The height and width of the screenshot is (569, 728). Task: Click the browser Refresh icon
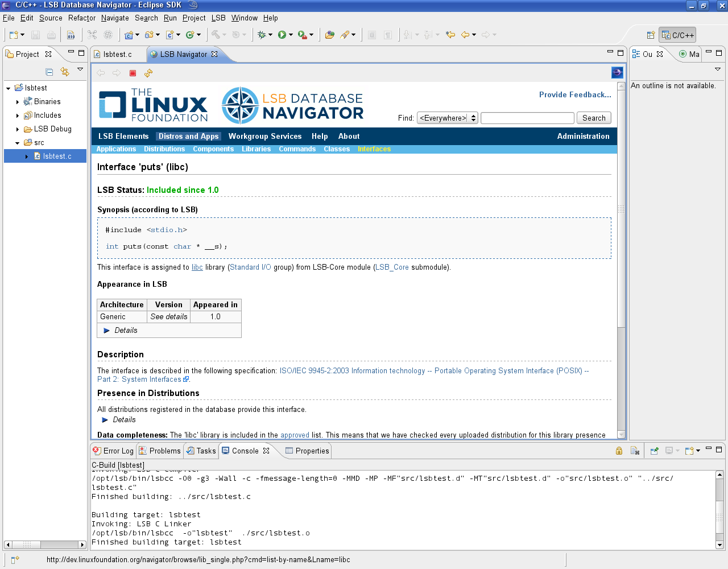[x=148, y=73]
